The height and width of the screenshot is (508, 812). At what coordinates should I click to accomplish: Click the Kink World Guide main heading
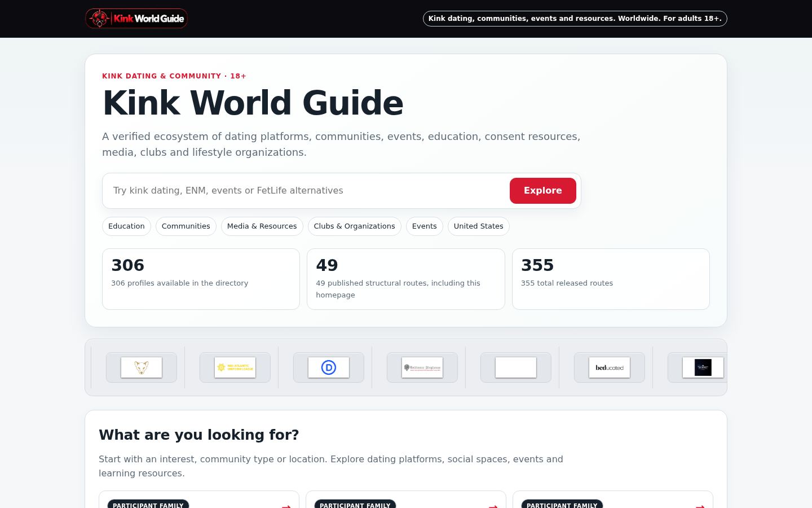(253, 103)
